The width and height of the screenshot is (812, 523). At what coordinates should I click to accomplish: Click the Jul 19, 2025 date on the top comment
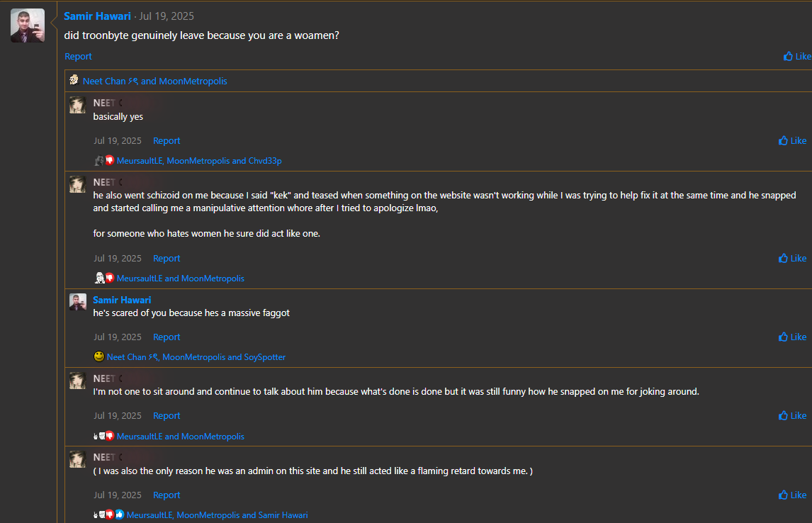(167, 16)
